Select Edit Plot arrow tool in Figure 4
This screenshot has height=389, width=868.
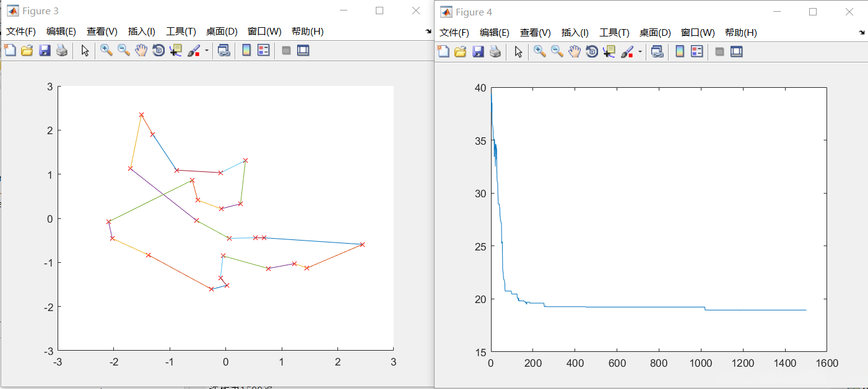tap(519, 51)
